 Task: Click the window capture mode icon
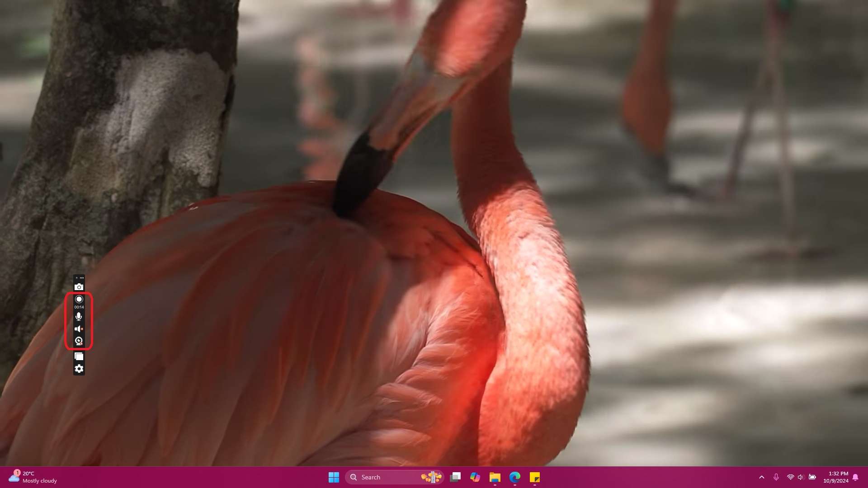tap(79, 356)
